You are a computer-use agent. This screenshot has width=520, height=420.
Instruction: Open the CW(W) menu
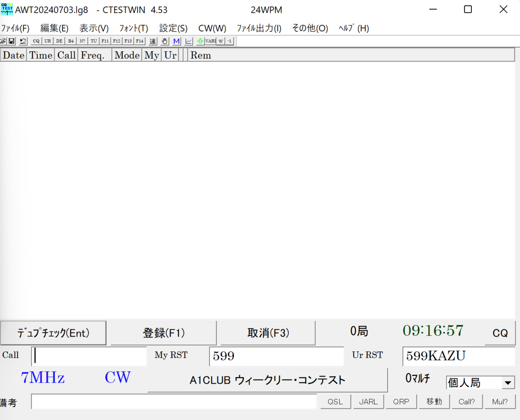click(x=212, y=28)
